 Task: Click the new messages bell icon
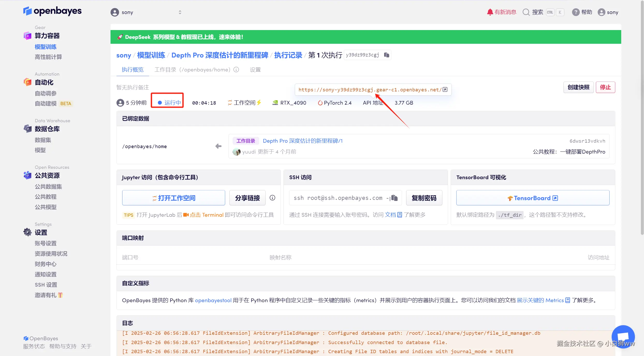coord(490,12)
